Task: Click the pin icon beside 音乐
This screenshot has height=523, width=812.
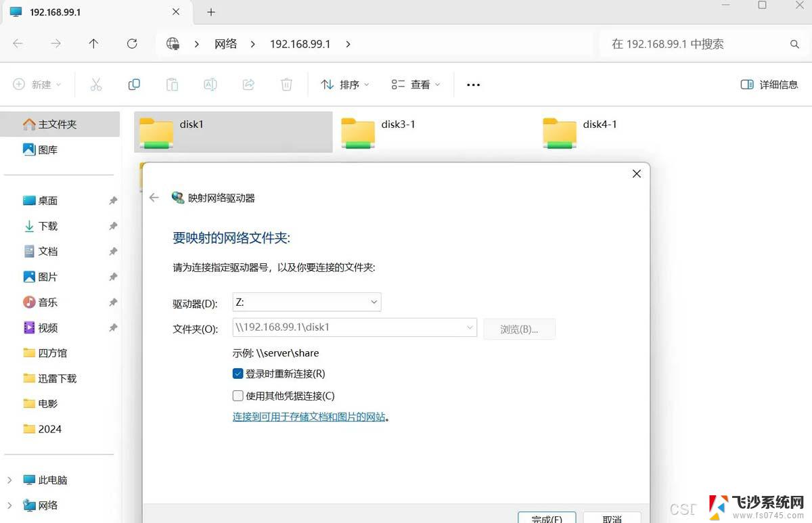Action: pos(113,302)
